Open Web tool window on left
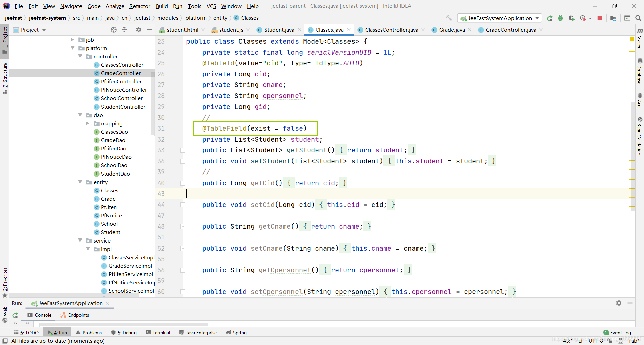The width and height of the screenshot is (644, 345). 5,315
